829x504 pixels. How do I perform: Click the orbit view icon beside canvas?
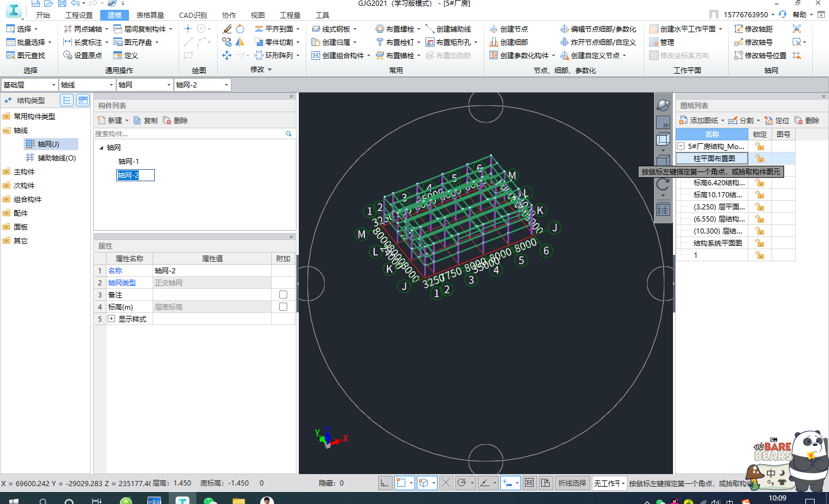tap(663, 105)
